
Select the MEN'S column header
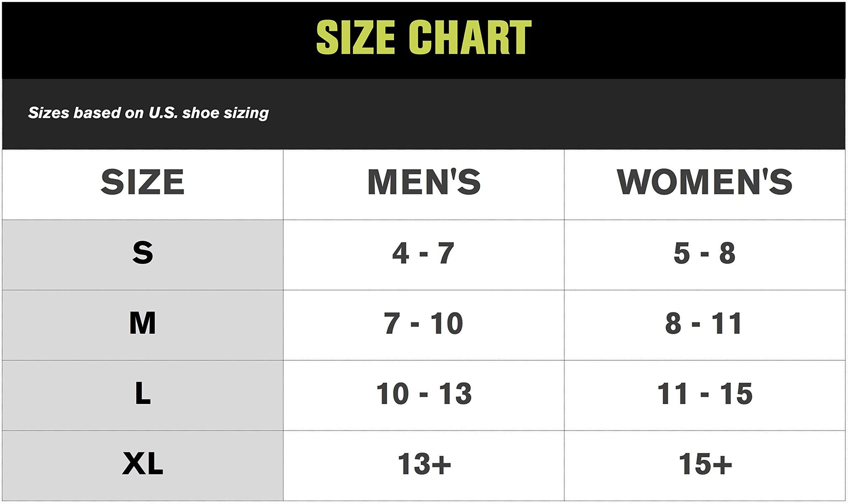point(424,182)
